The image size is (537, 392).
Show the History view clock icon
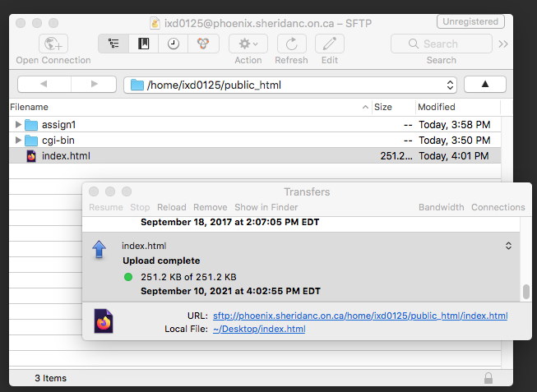tap(173, 44)
